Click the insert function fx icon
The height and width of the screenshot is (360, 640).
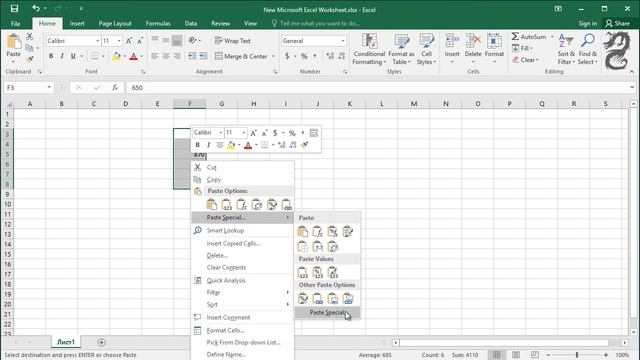point(115,87)
